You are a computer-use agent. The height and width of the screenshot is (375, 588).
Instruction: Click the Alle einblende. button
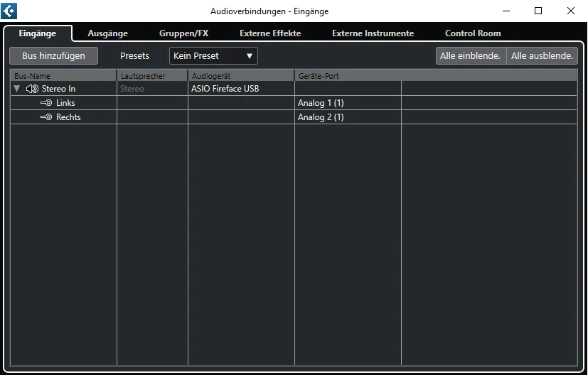[471, 56]
